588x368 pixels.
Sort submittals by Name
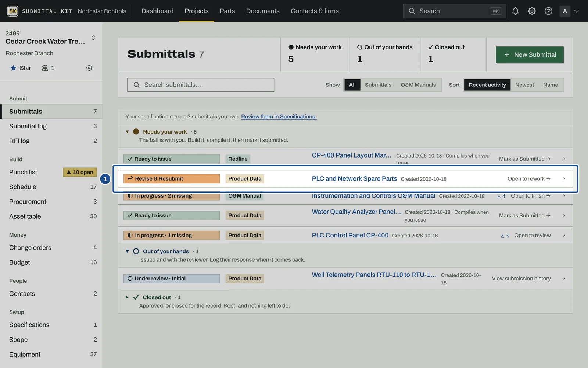(551, 85)
